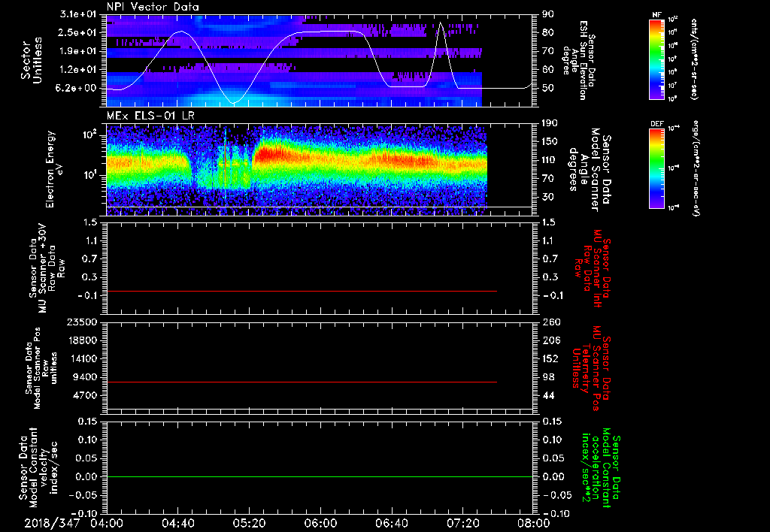This screenshot has height=532, width=770.
Task: Click the 'Electron Energy eV' axis label
Action: click(53, 169)
